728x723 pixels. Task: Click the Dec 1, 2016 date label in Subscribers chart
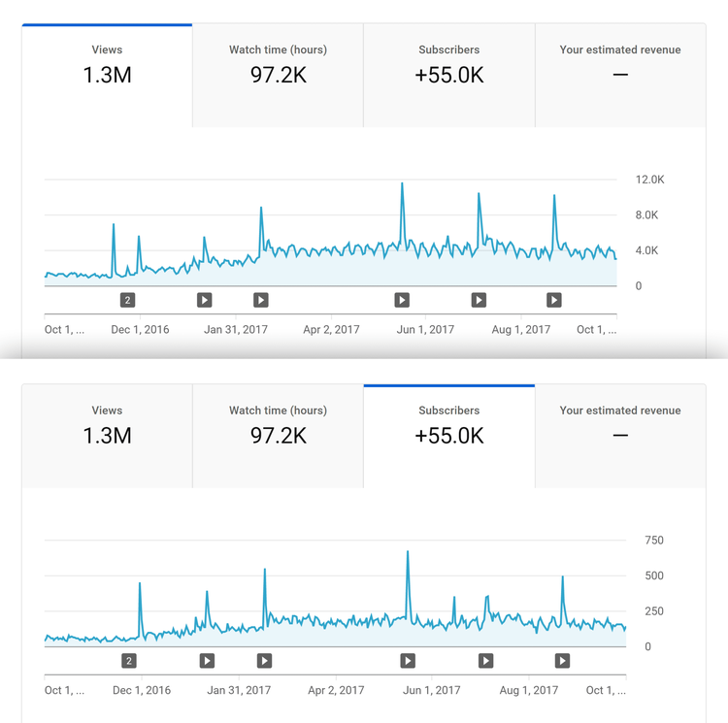click(x=142, y=690)
